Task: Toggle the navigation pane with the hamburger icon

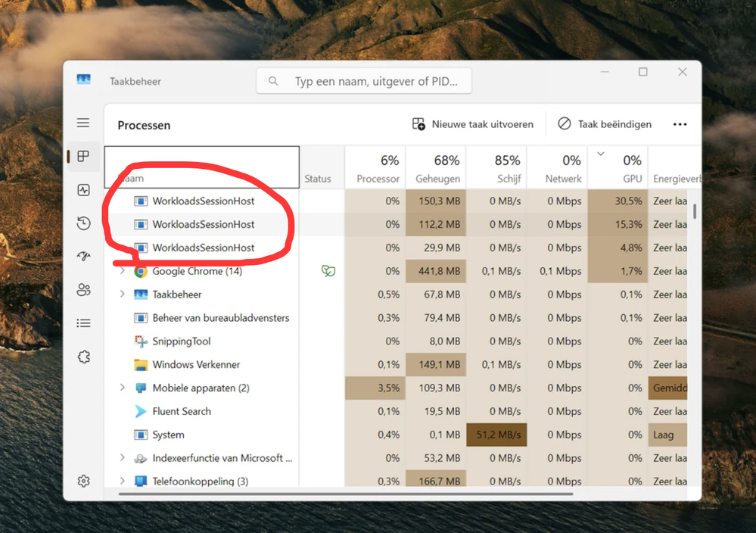Action: click(83, 123)
